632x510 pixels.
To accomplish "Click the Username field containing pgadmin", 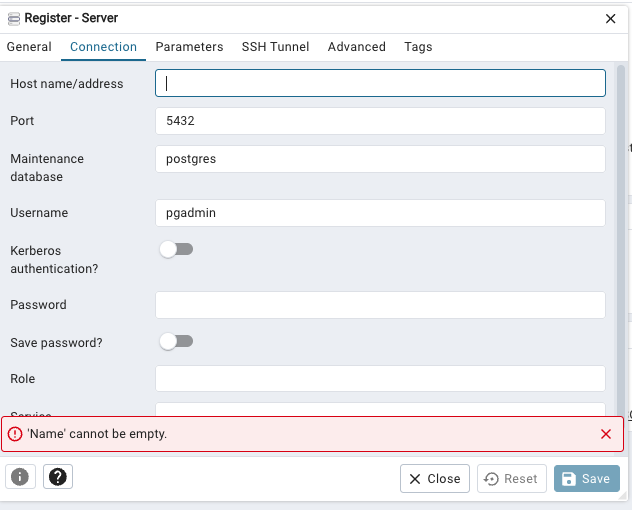I will pos(380,213).
